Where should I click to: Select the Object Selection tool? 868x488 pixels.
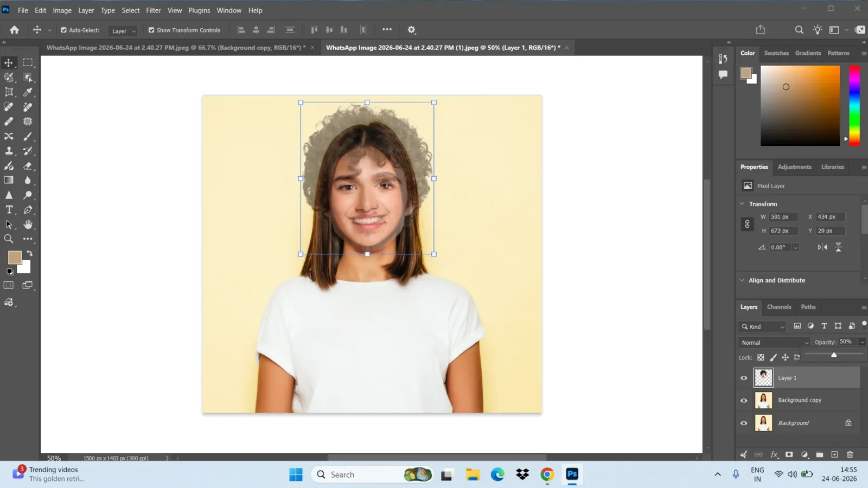pyautogui.click(x=28, y=78)
